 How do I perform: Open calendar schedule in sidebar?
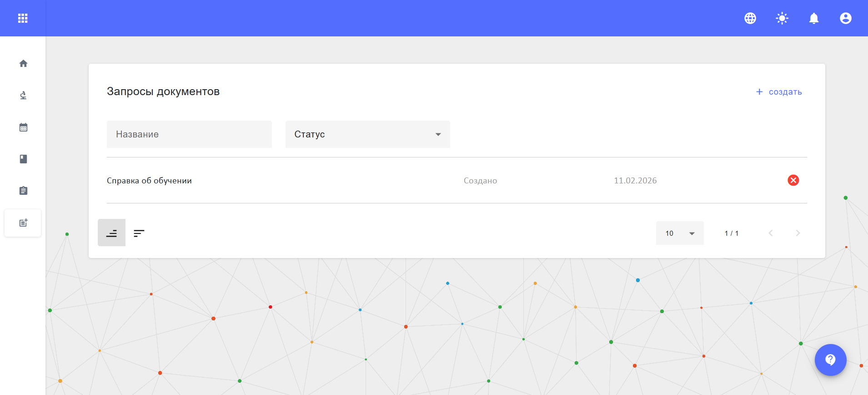[x=23, y=127]
